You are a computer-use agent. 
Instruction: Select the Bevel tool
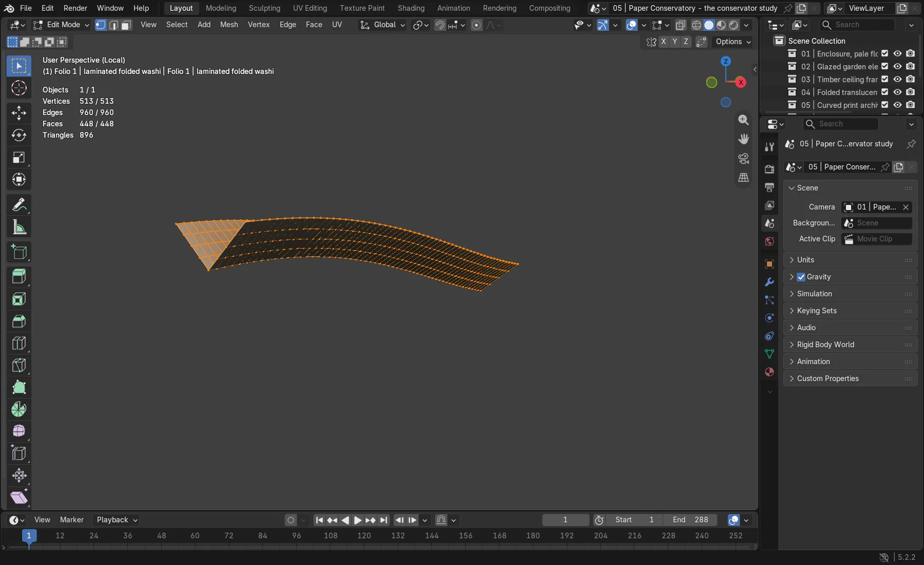pos(19,321)
